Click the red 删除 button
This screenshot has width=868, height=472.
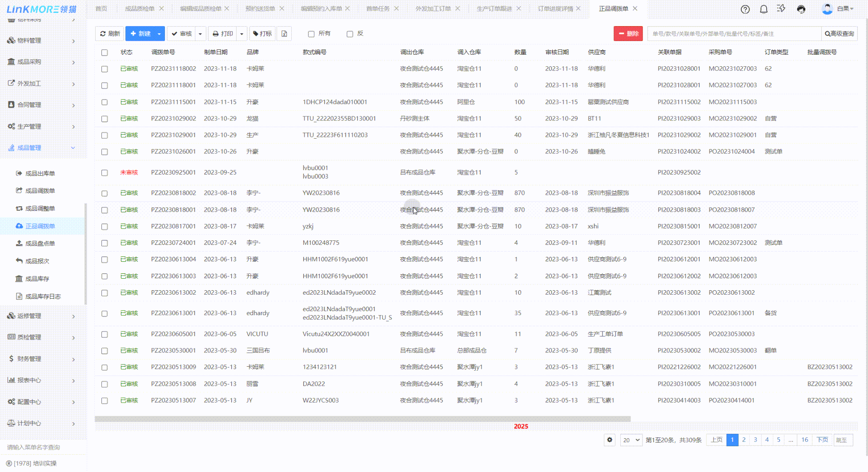tap(628, 34)
